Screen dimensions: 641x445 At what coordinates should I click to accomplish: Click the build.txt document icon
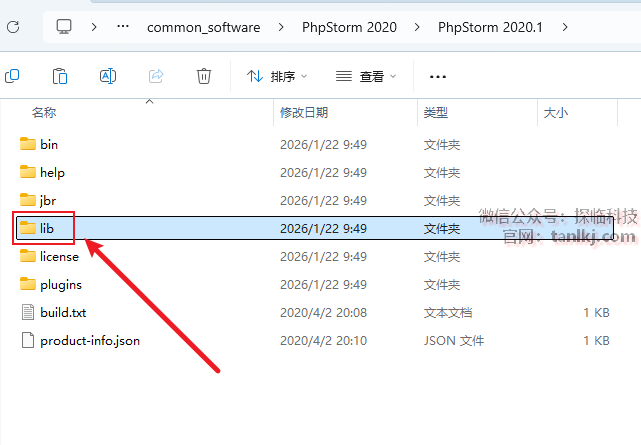28,312
